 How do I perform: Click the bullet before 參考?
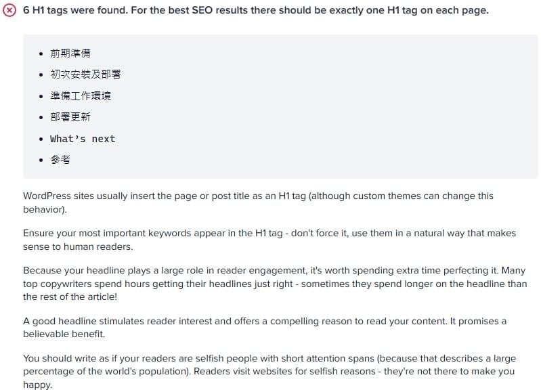[41, 160]
